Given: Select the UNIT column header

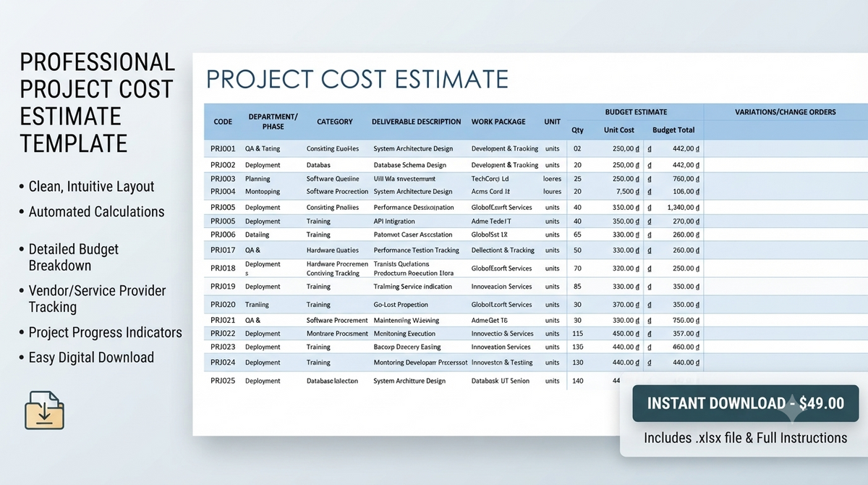Looking at the screenshot, I should [x=553, y=122].
